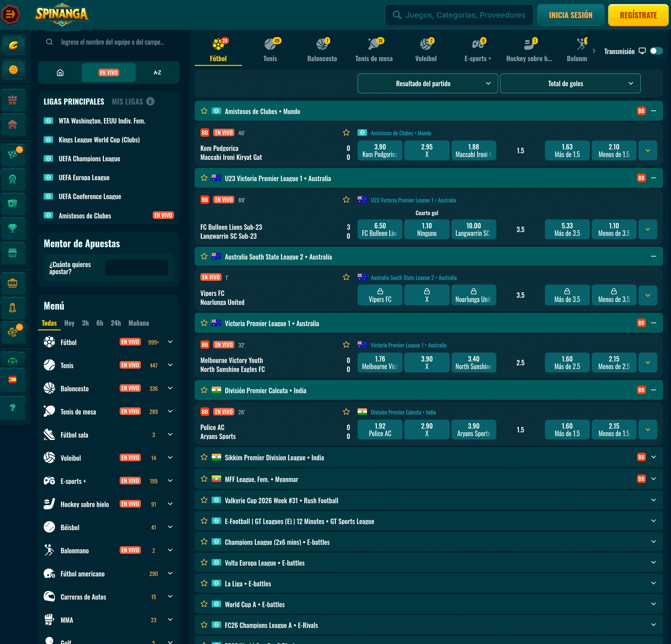Switch to the Voleibol sport tab
Image resolution: width=671 pixels, height=644 pixels.
click(x=426, y=50)
